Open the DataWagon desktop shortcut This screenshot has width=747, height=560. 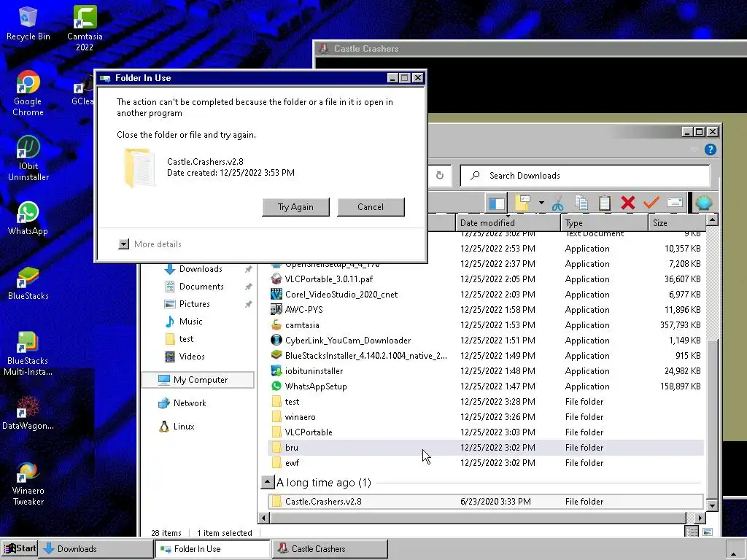[x=28, y=413]
